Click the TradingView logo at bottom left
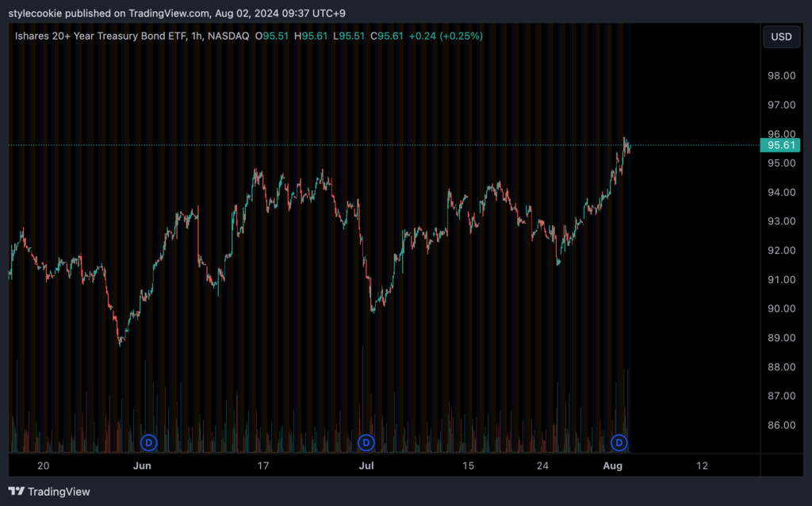 pos(49,492)
